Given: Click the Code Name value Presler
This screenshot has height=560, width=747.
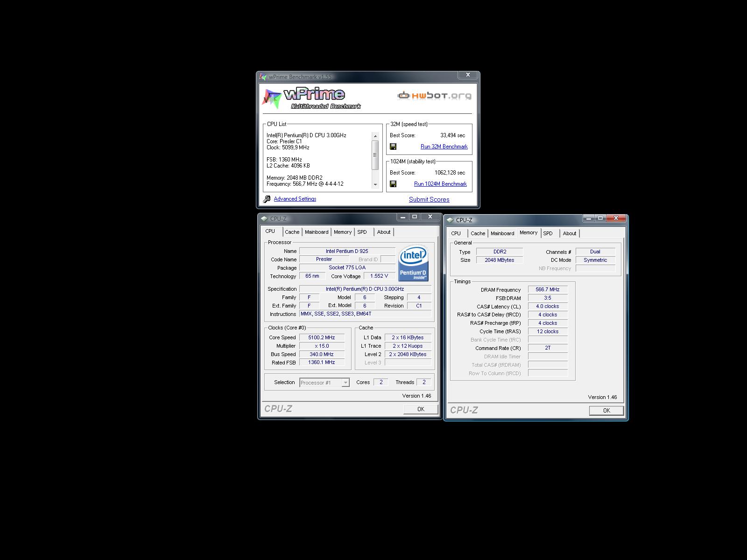Looking at the screenshot, I should 324,259.
